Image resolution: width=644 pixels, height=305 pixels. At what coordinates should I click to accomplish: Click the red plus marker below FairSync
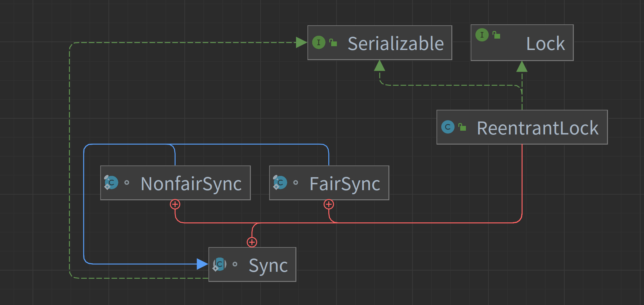[329, 204]
